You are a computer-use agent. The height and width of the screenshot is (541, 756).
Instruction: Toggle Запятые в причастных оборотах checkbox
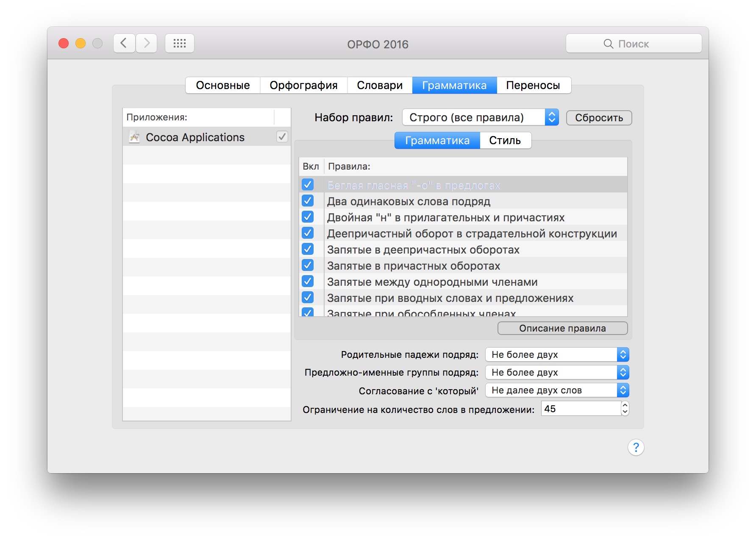click(x=308, y=265)
